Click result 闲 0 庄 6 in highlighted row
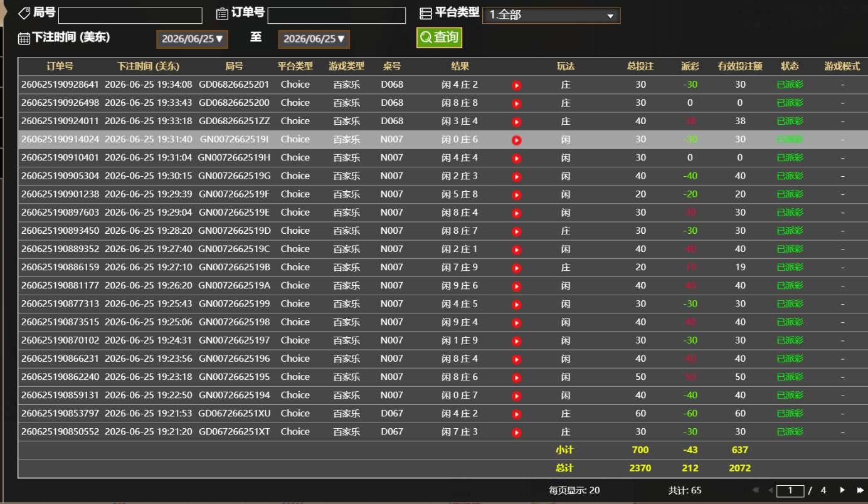The width and height of the screenshot is (868, 504). point(460,139)
